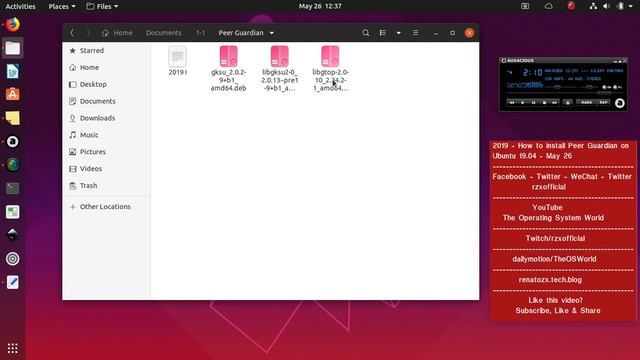640x360 pixels.
Task: Open the Terminal from the dock
Action: click(13, 188)
